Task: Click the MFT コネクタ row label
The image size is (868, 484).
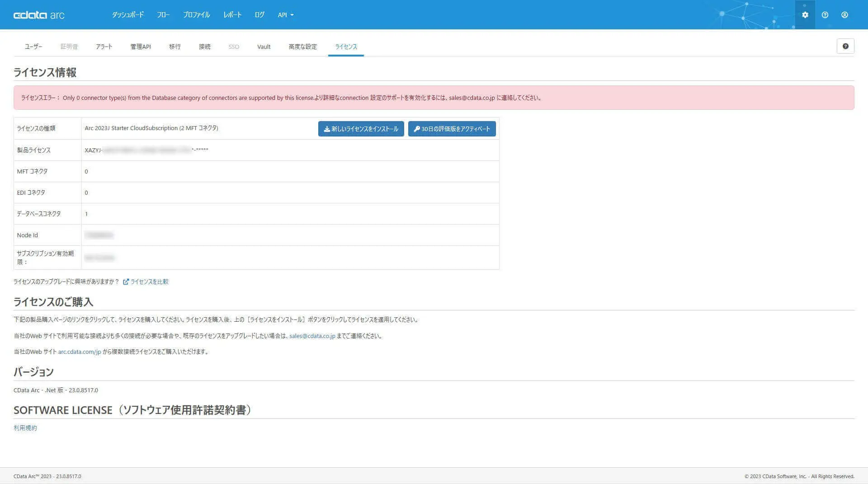Action: point(32,171)
